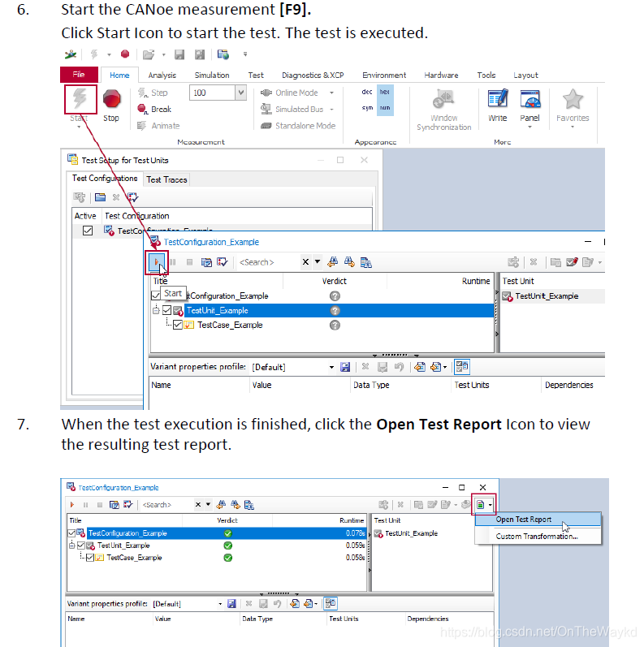Screen dimensions: 644x647
Task: Click the first find binoculars icon in upper test window
Action: [x=333, y=262]
